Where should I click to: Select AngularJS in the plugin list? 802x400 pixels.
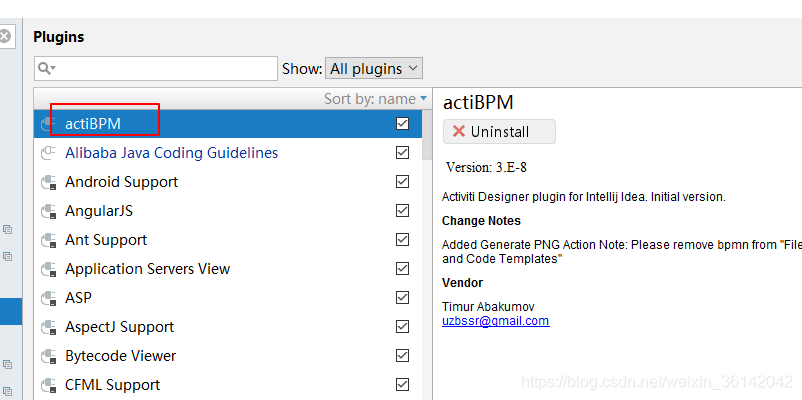click(228, 211)
